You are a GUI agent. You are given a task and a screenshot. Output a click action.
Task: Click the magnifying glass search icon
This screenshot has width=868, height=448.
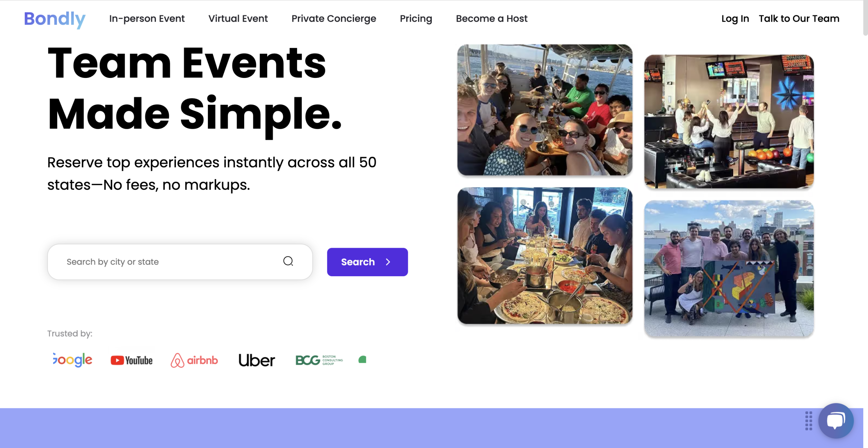click(288, 261)
